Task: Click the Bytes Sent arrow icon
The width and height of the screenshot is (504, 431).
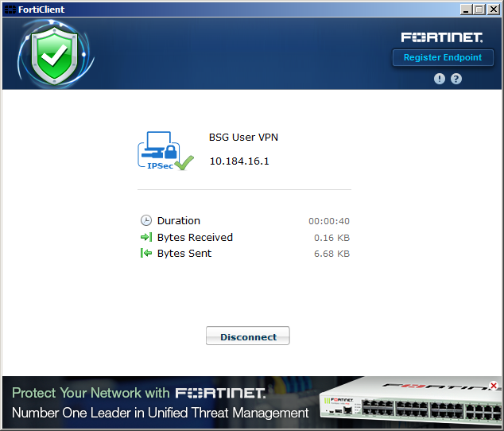Action: click(x=146, y=253)
